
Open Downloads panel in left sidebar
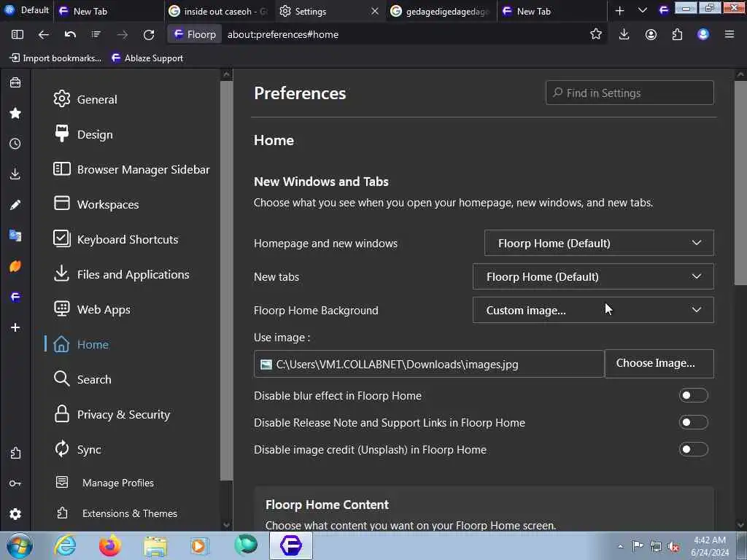click(x=15, y=174)
